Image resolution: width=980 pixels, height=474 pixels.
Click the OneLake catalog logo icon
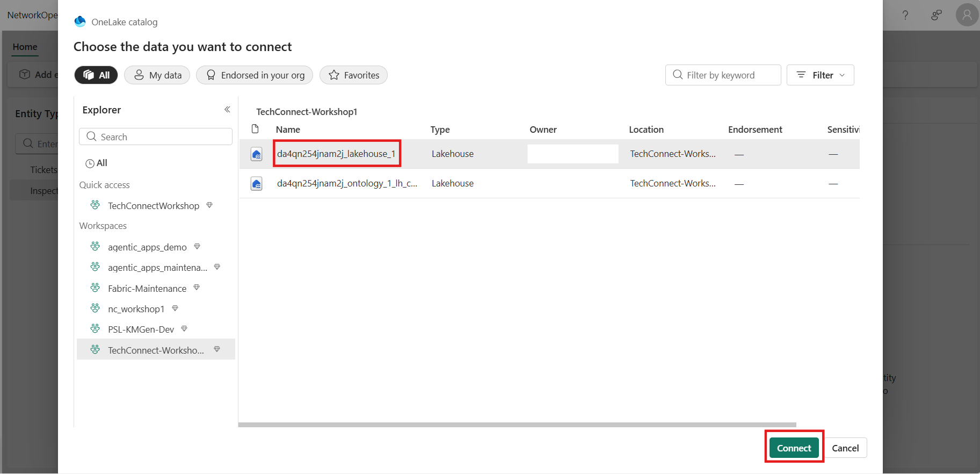80,21
